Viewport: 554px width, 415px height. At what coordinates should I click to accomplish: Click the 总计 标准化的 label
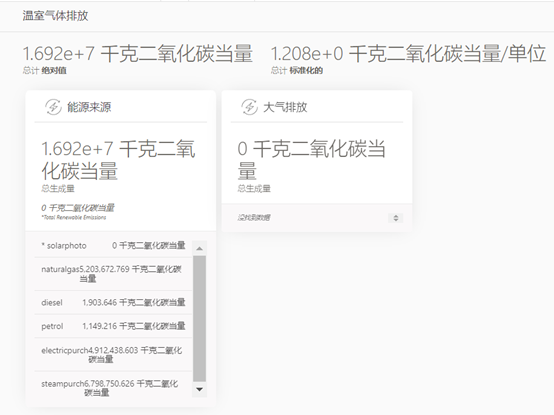coord(297,71)
